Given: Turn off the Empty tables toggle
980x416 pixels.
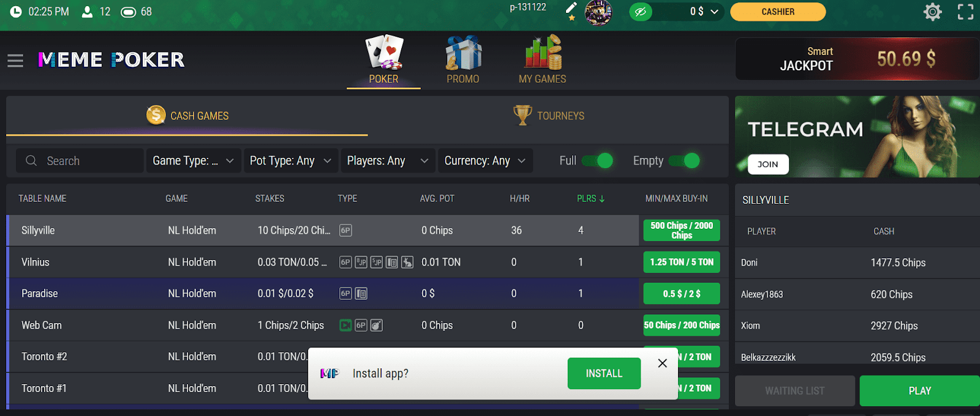Looking at the screenshot, I should click(x=684, y=161).
